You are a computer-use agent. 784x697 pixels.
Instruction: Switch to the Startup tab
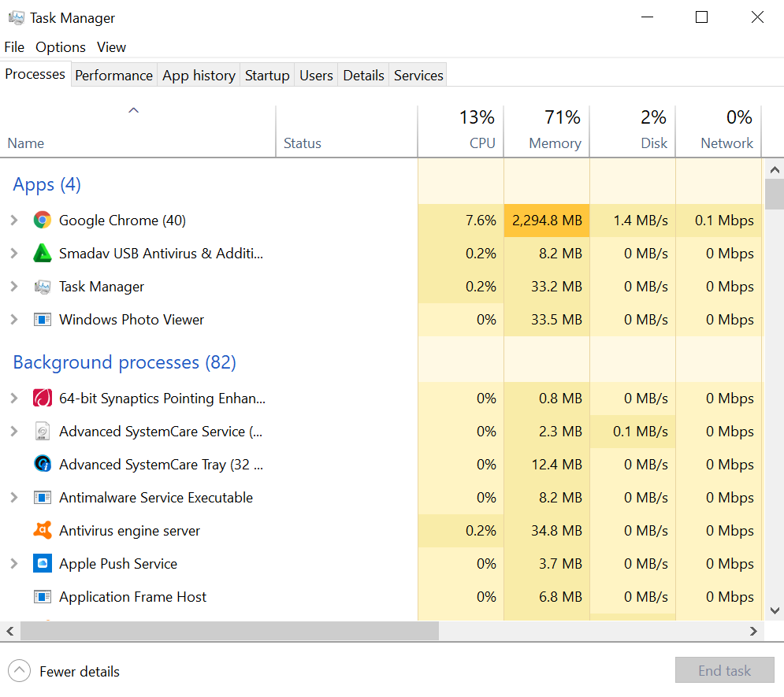267,75
